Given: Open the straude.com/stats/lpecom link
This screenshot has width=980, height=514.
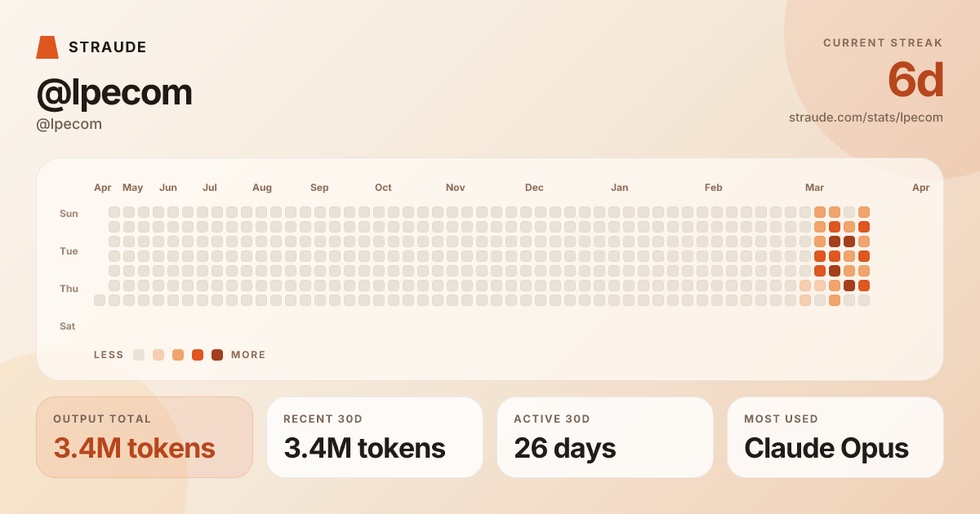Looking at the screenshot, I should click(866, 117).
